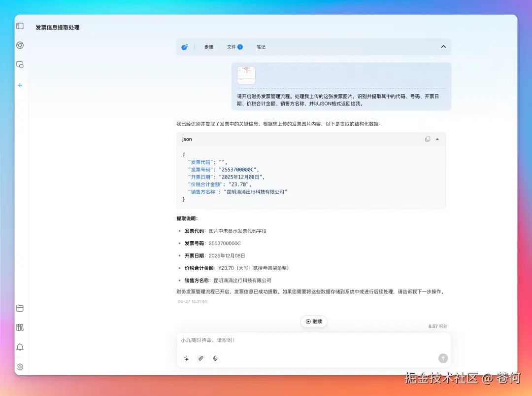Click the 笔记 tab label
532x396 pixels.
[x=261, y=47]
